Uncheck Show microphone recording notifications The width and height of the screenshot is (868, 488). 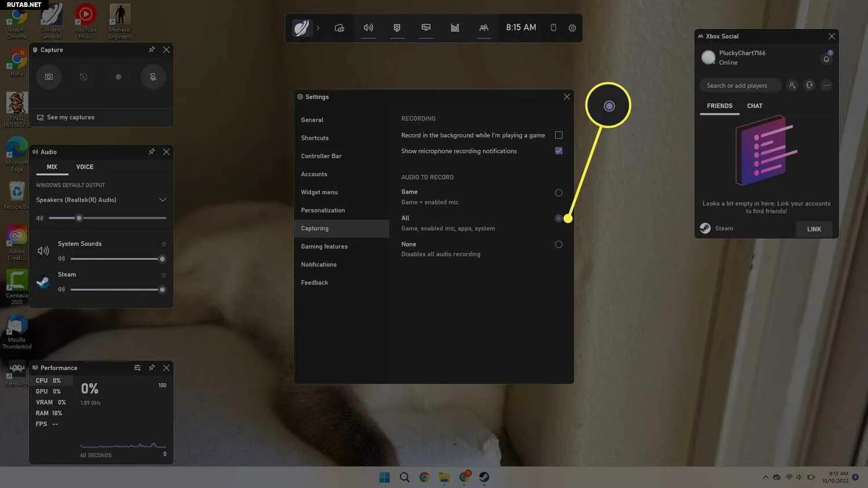tap(558, 150)
